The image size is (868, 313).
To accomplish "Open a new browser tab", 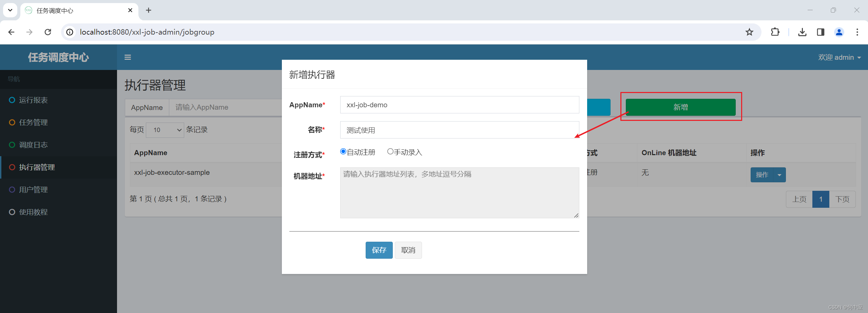I will 149,10.
